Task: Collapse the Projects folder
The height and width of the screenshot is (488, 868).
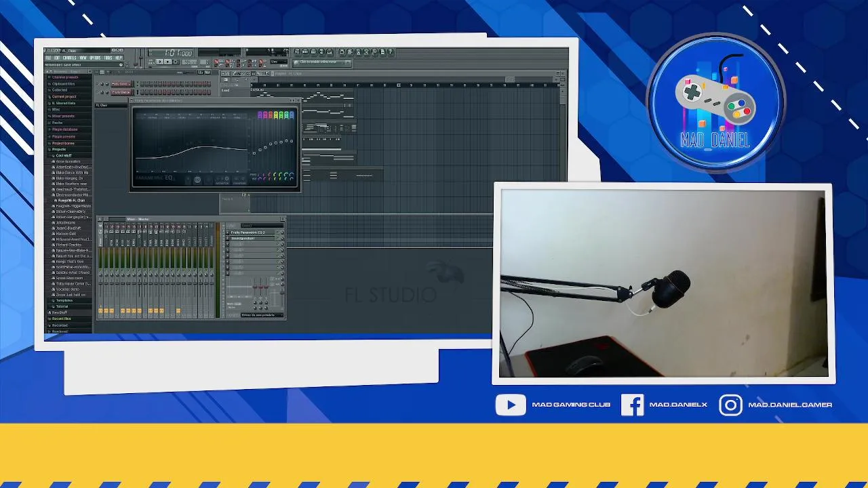Action: (58, 149)
